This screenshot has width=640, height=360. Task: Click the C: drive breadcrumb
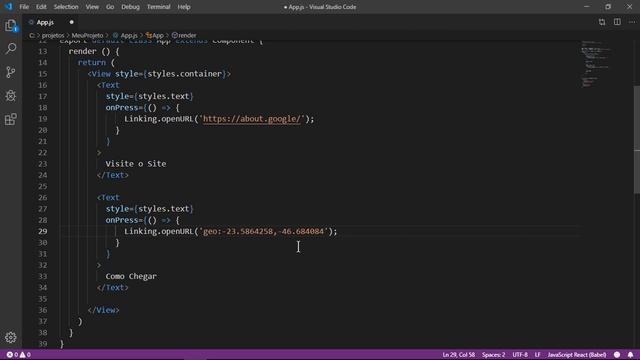coord(32,36)
